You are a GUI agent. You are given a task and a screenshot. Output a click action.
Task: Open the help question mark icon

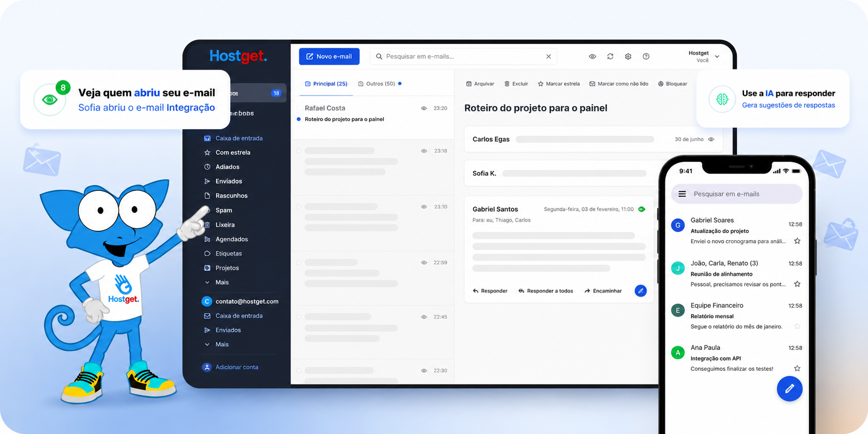tap(646, 56)
